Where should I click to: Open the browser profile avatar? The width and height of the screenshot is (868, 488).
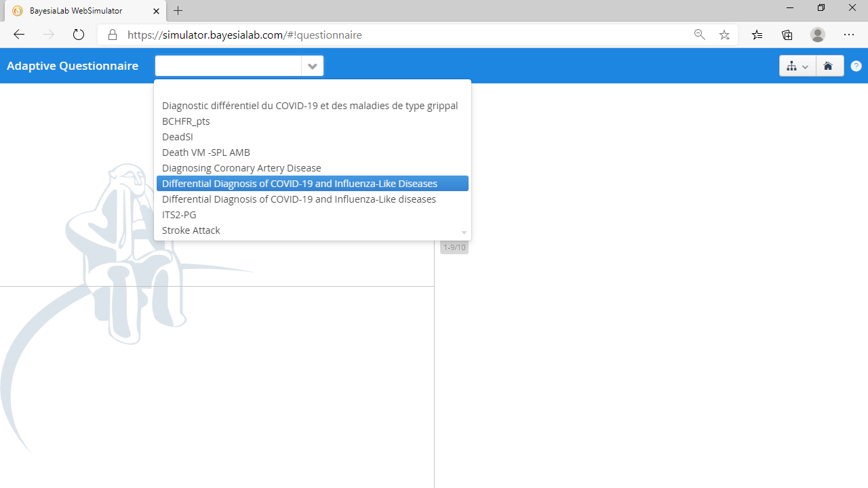[818, 35]
